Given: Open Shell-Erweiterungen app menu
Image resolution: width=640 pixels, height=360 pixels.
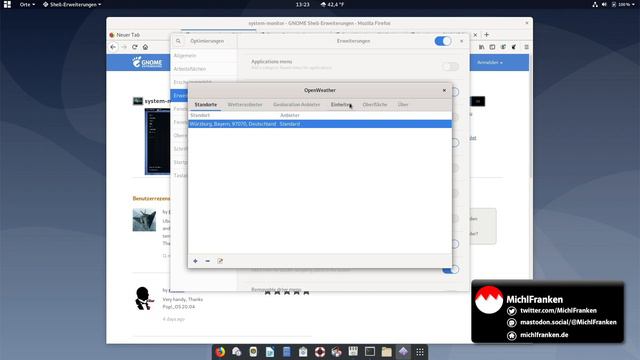Looking at the screenshot, I should (x=72, y=4).
